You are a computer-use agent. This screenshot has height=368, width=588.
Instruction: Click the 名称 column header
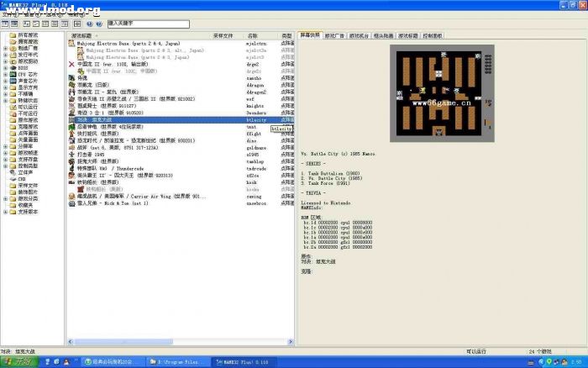256,36
